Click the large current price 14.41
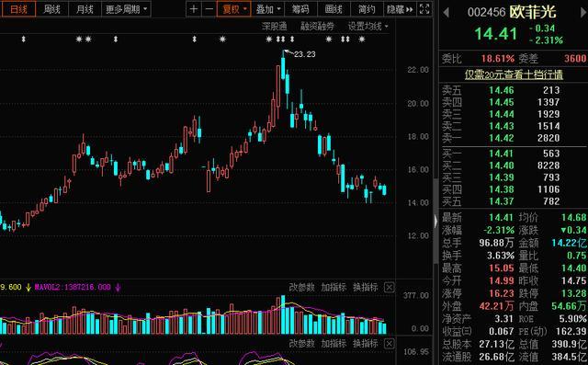 [496, 34]
